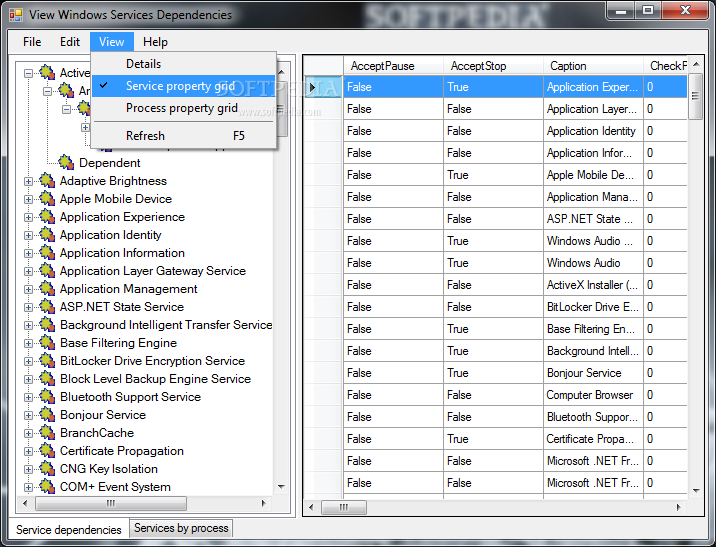Click the Block Level Backup Engine icon

[47, 379]
